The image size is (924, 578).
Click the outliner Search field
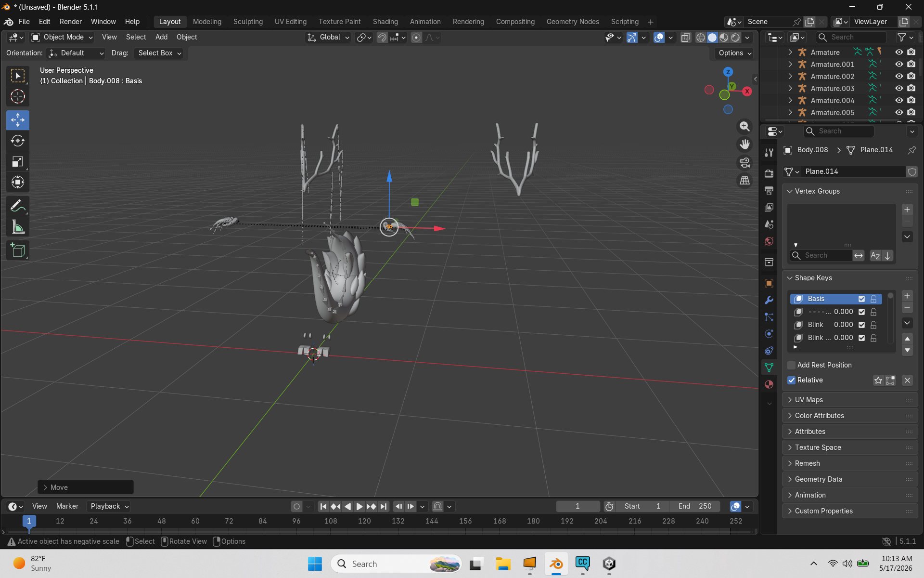pyautogui.click(x=852, y=37)
